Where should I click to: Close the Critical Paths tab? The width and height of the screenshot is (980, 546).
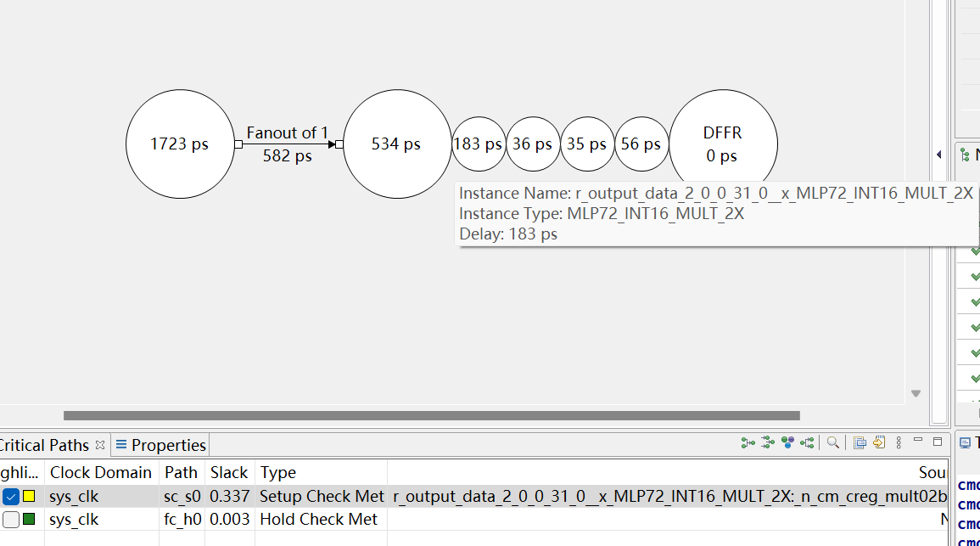99,445
